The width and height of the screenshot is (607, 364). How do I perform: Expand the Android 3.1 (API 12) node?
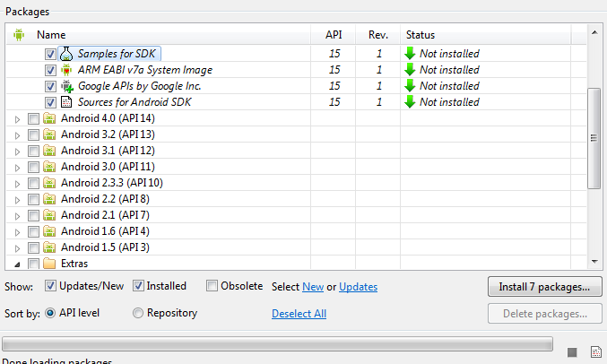(x=17, y=152)
